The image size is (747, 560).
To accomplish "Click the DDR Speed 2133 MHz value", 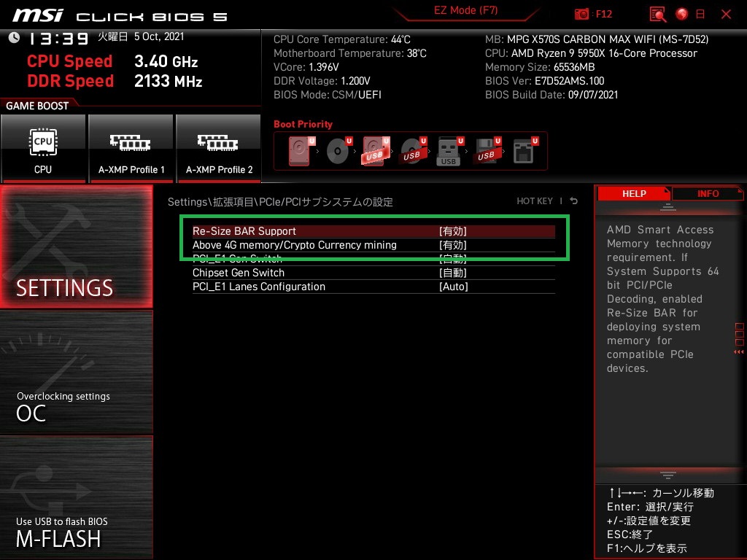I will tap(169, 81).
